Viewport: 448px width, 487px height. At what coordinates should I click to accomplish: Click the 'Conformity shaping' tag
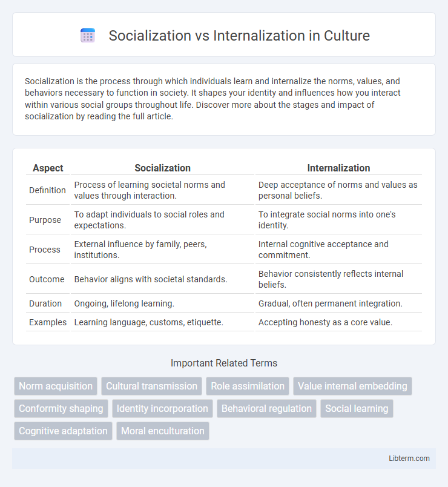[x=61, y=408]
